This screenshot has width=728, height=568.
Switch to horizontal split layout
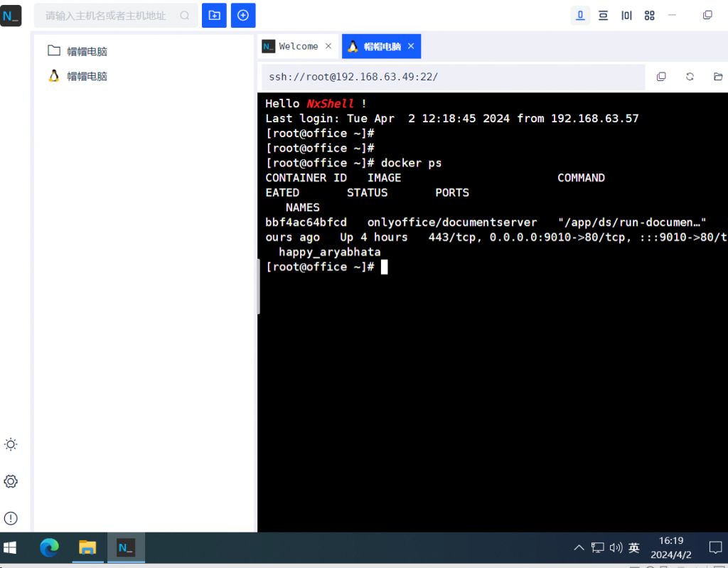click(604, 15)
